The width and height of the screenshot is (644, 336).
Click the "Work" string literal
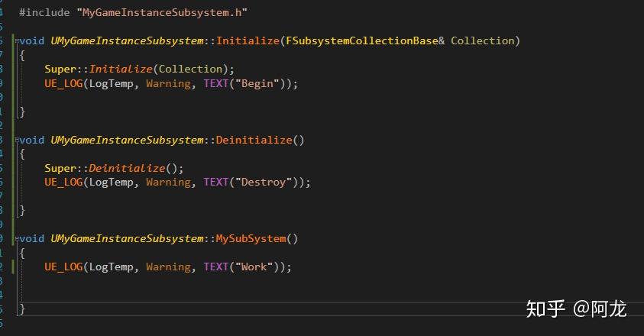click(x=254, y=267)
